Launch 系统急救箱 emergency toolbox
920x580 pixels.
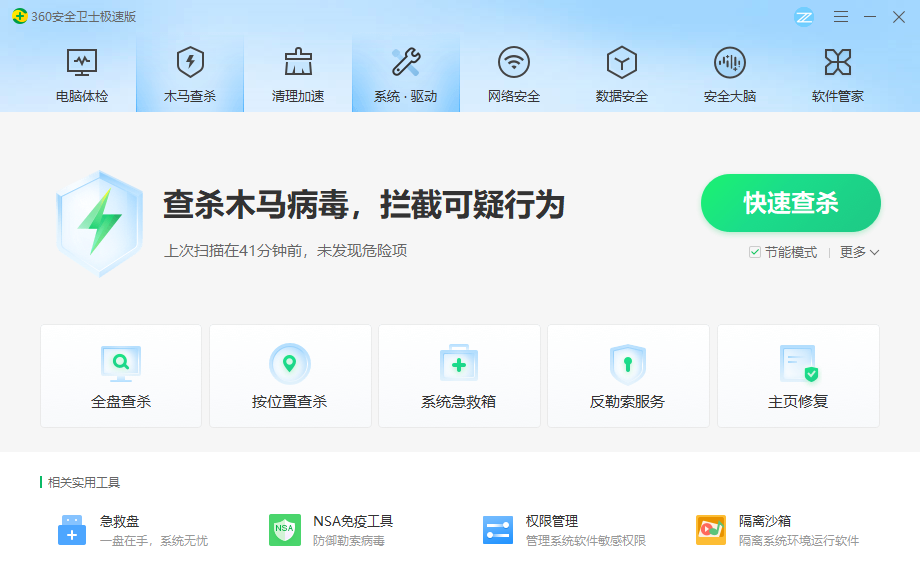(x=458, y=375)
